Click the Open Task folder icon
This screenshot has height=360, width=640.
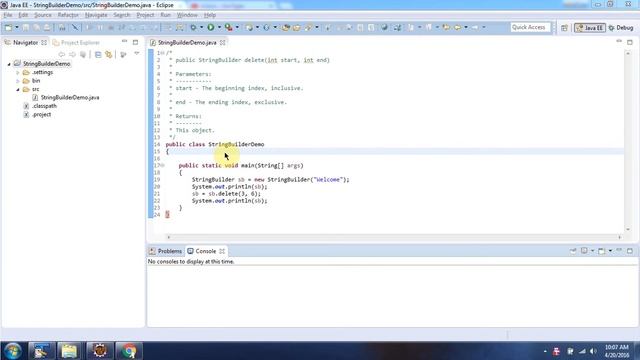(x=297, y=27)
